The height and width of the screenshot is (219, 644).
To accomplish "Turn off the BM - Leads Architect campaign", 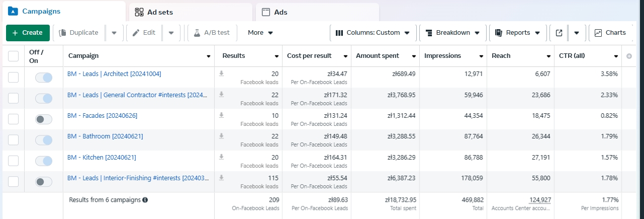I will pyautogui.click(x=44, y=78).
